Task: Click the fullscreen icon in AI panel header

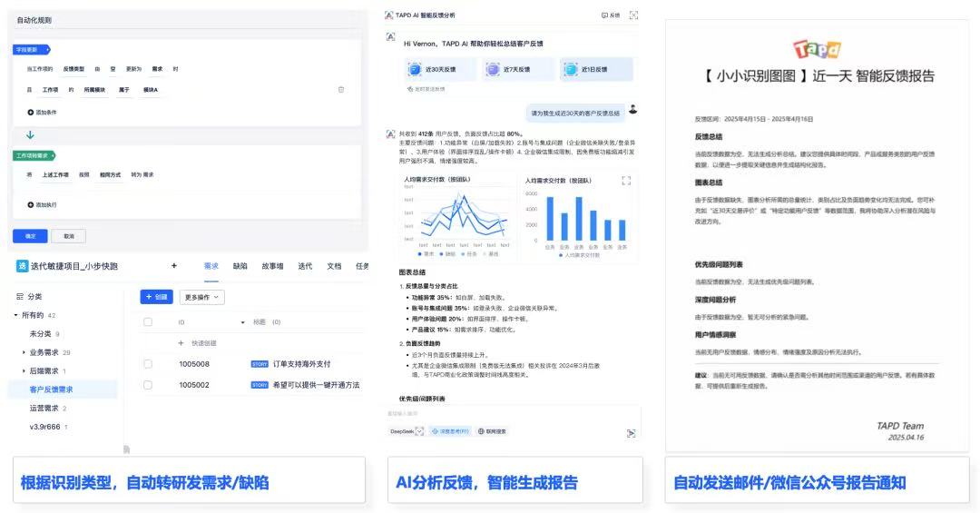Action: point(633,15)
